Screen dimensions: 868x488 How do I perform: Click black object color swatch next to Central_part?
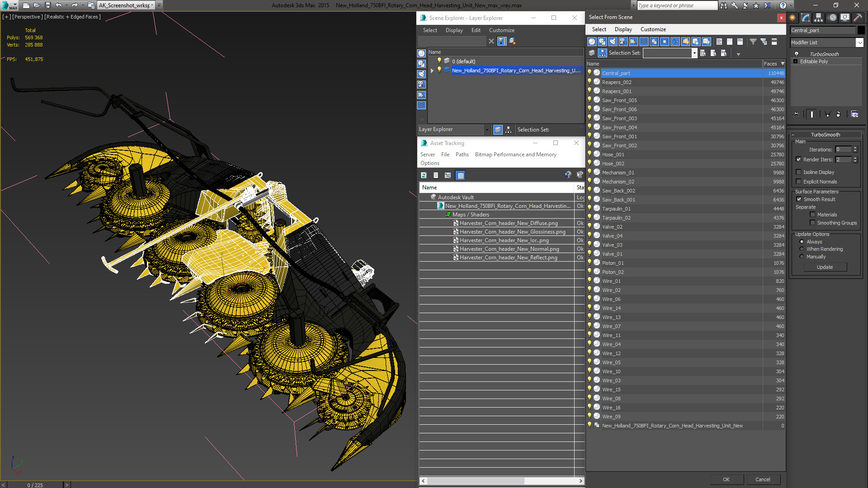[x=861, y=30]
